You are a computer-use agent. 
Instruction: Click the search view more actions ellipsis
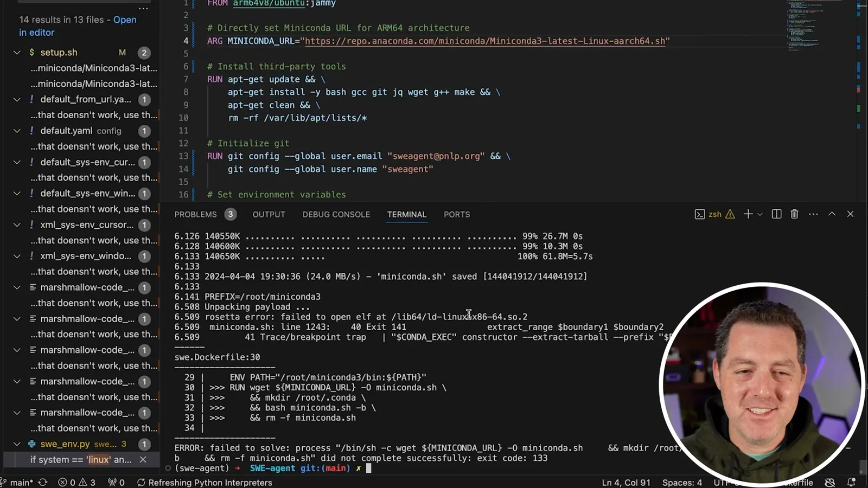point(143,9)
